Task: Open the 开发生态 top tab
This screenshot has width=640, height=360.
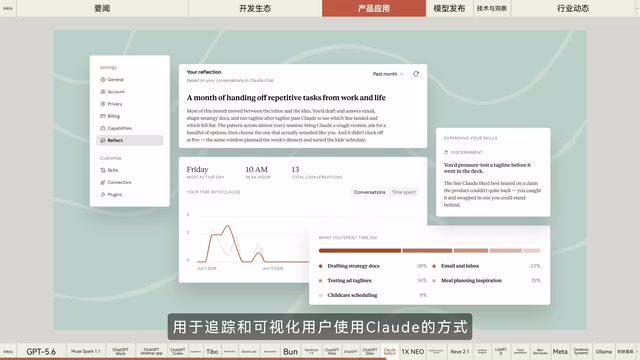Action: click(x=255, y=8)
